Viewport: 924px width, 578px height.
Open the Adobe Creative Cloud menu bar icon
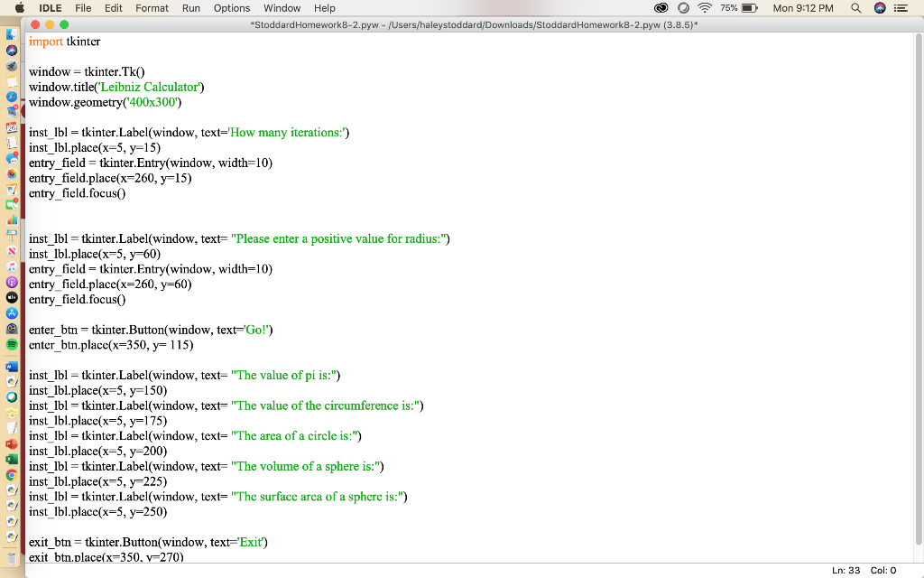[x=660, y=8]
